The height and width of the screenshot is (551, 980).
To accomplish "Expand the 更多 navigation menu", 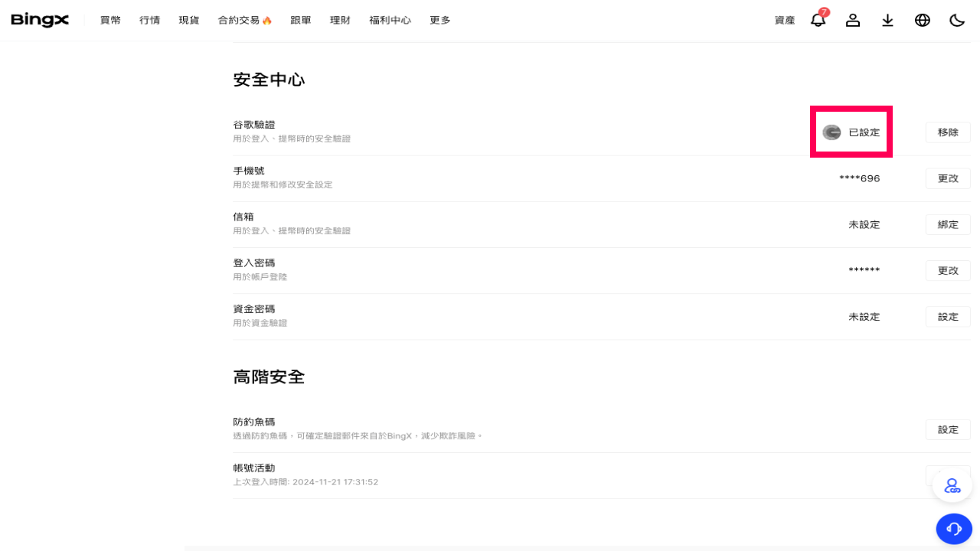I will (x=439, y=21).
